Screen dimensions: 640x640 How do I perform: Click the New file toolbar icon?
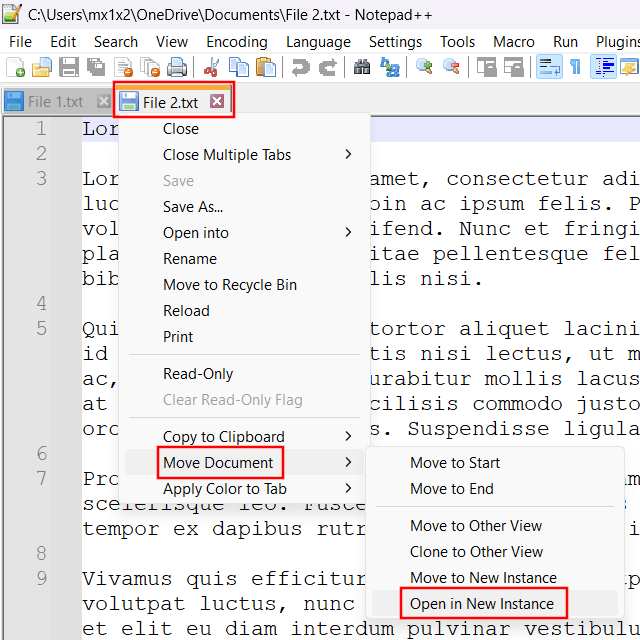pos(16,67)
